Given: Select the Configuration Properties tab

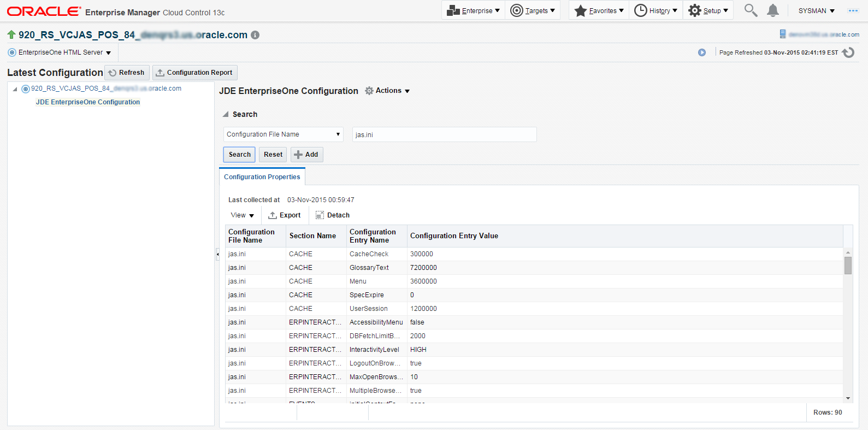Looking at the screenshot, I should 262,177.
